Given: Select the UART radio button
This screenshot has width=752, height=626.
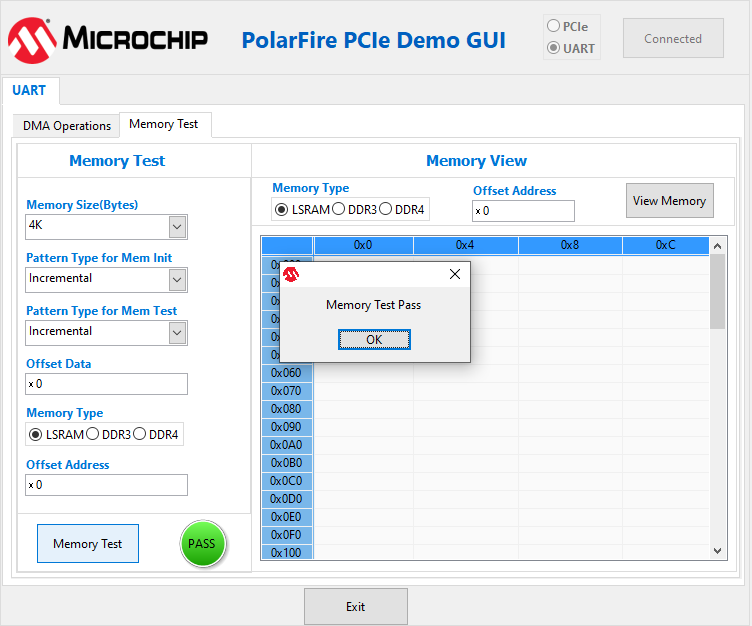Looking at the screenshot, I should [x=553, y=48].
